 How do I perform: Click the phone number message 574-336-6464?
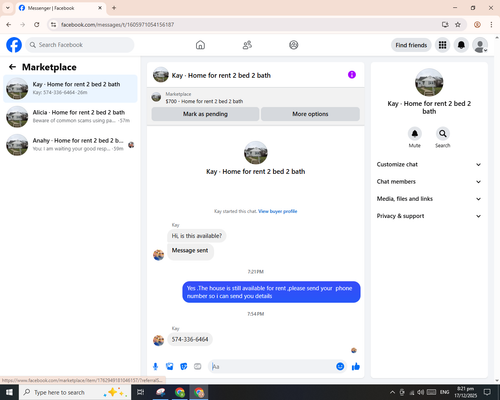tap(190, 339)
